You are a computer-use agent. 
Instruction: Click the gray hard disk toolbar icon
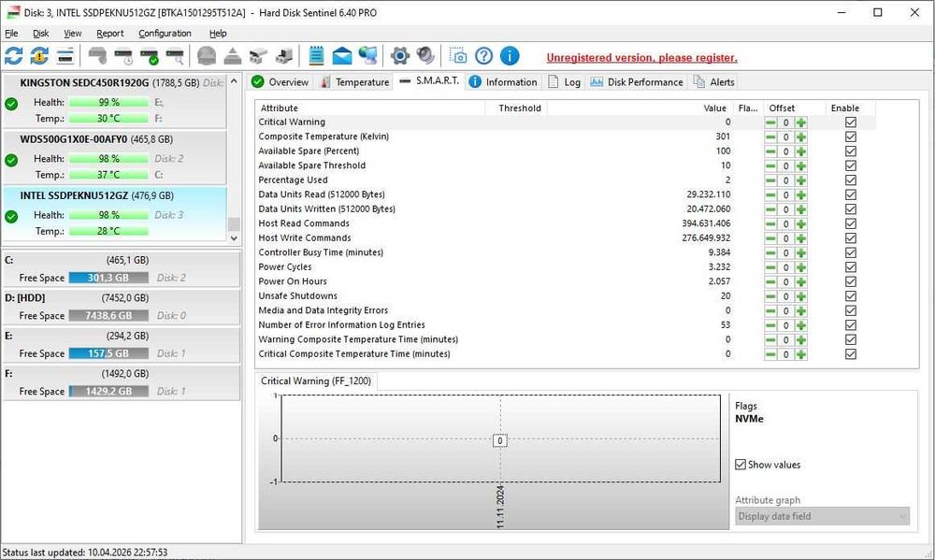pos(97,56)
